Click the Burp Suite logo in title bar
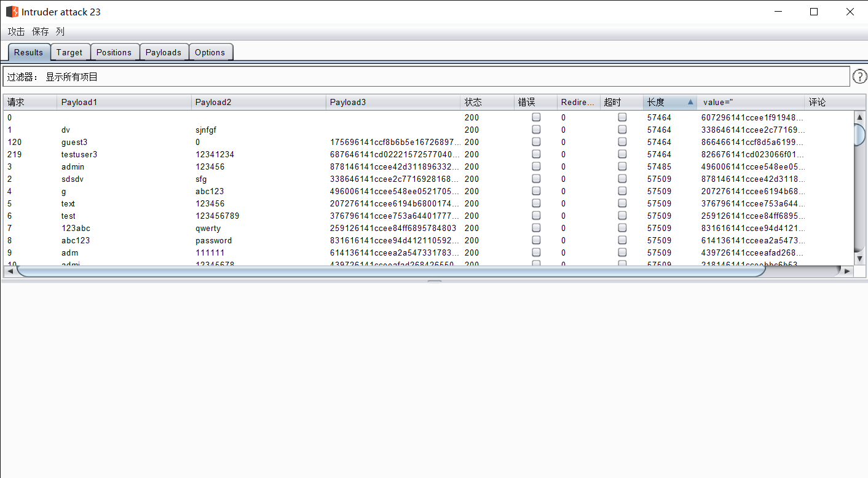Screen dimensions: 868x478 [12, 12]
